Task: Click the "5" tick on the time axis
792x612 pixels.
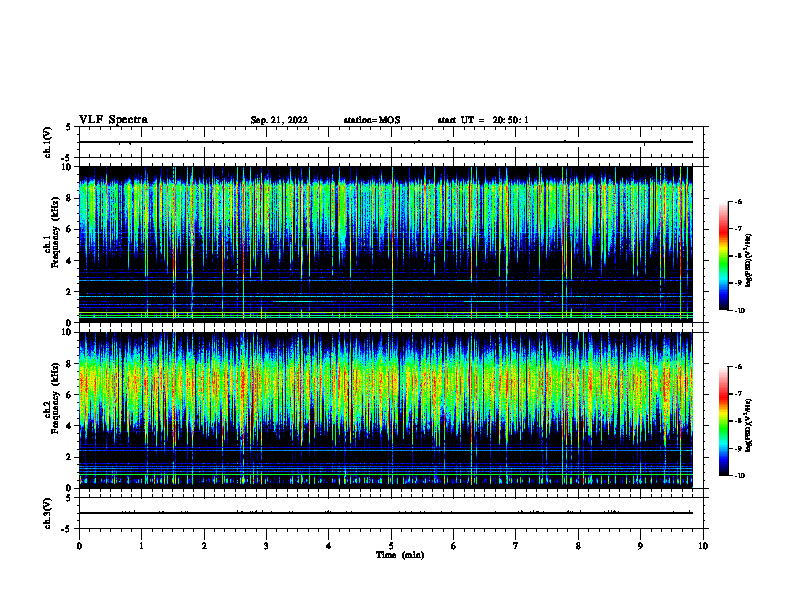Action: 391,546
